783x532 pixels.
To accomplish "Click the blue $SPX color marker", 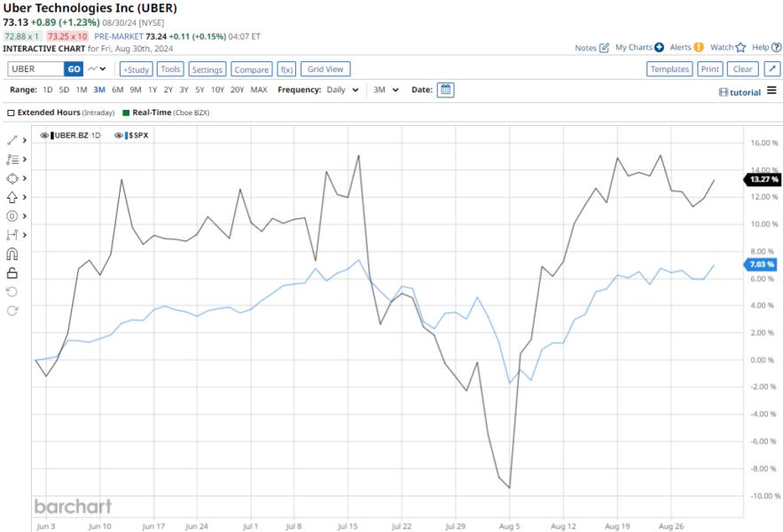I will coord(127,136).
